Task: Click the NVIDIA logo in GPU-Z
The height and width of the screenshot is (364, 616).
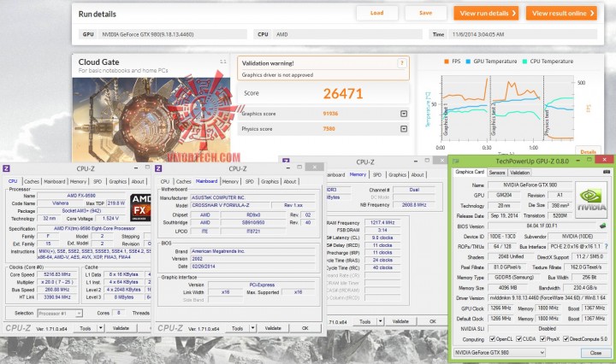Action: click(591, 199)
